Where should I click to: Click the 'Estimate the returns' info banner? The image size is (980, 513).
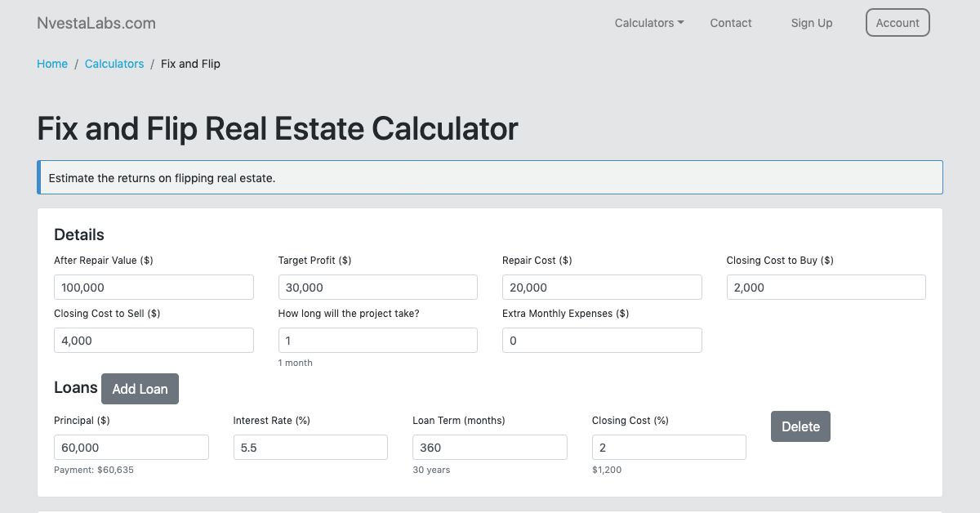490,177
